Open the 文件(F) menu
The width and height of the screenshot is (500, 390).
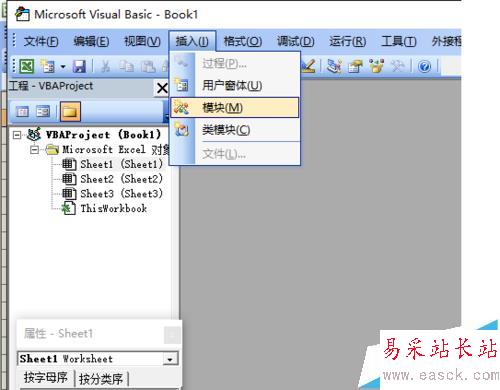coord(41,41)
